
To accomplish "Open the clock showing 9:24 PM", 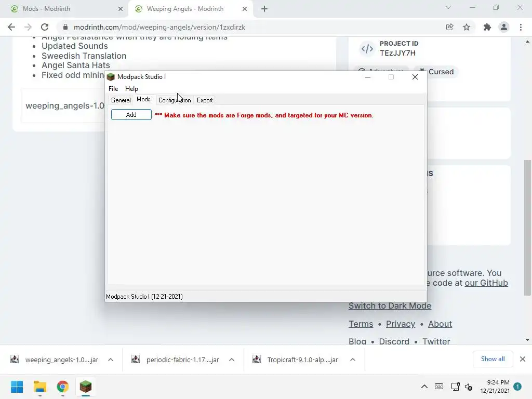I will [495, 387].
